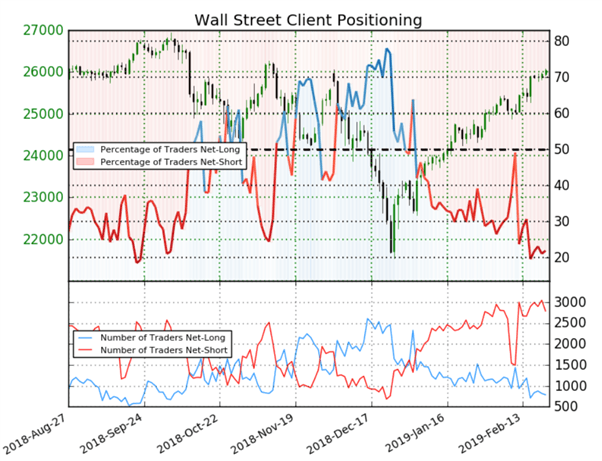The height and width of the screenshot is (461, 602).
Task: Click Number of Traders Net-Short legend text
Action: pos(164,350)
